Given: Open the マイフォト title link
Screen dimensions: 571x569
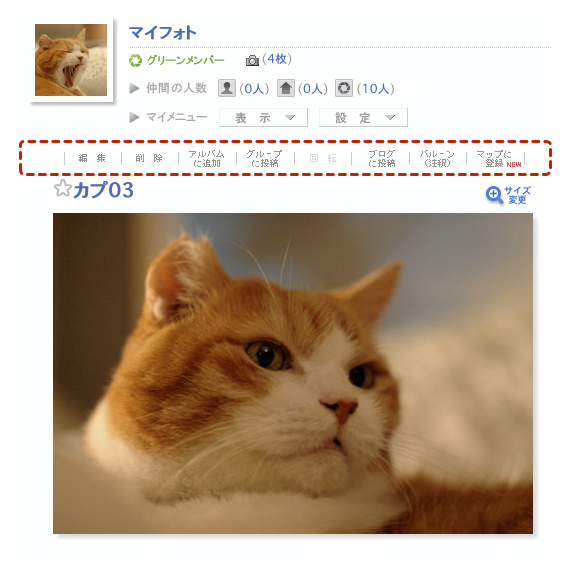Looking at the screenshot, I should coord(163,33).
